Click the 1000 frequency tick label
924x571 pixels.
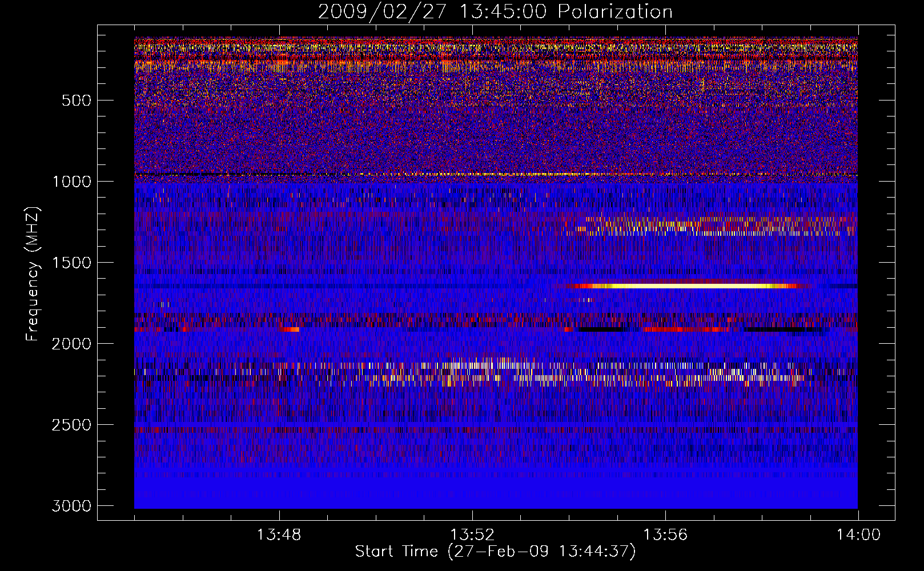(71, 182)
